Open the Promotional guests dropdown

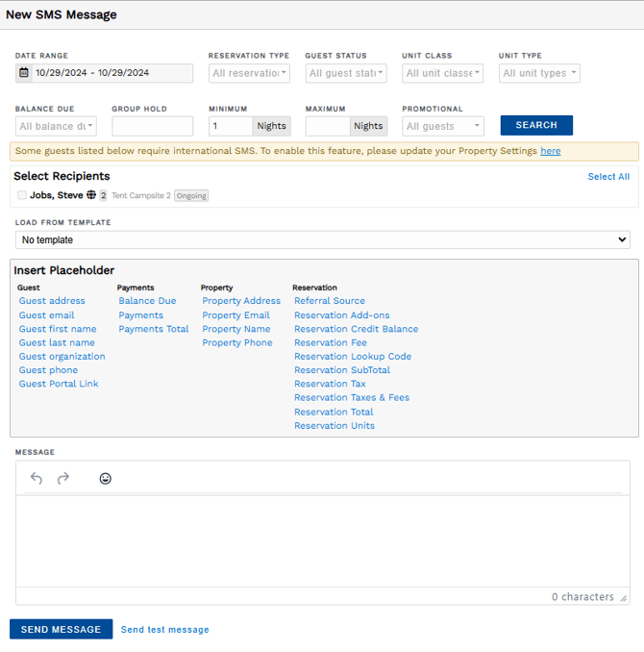[442, 126]
